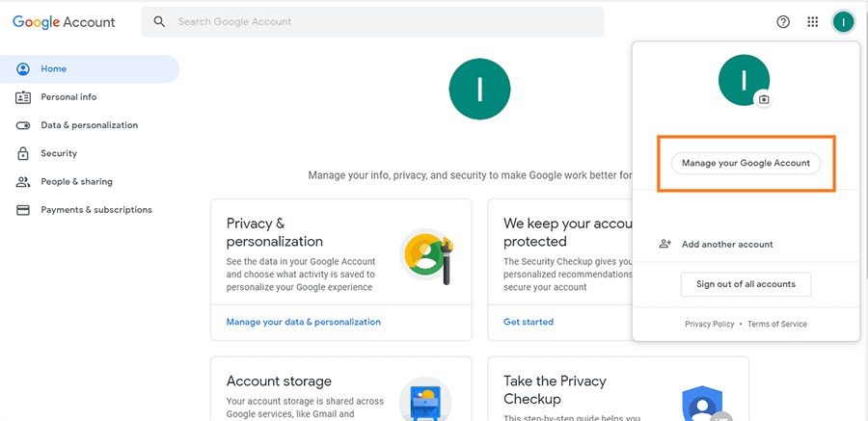This screenshot has height=421, width=868.
Task: Open Manage your data & personalization link
Action: [x=304, y=322]
